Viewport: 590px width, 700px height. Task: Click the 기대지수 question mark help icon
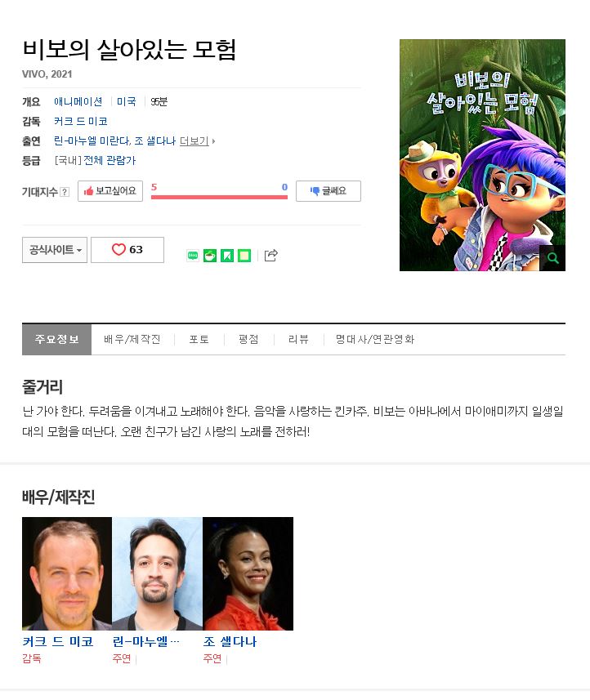(x=65, y=192)
